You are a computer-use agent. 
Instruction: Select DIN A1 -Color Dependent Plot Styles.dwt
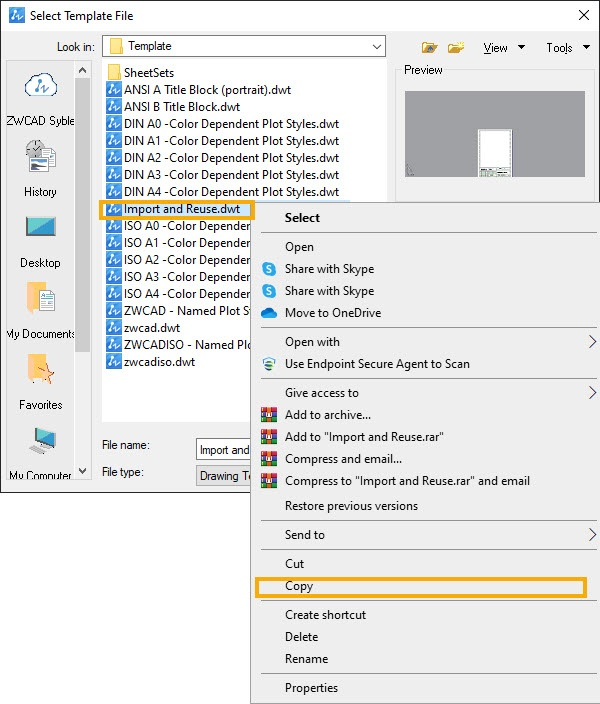pyautogui.click(x=222, y=141)
